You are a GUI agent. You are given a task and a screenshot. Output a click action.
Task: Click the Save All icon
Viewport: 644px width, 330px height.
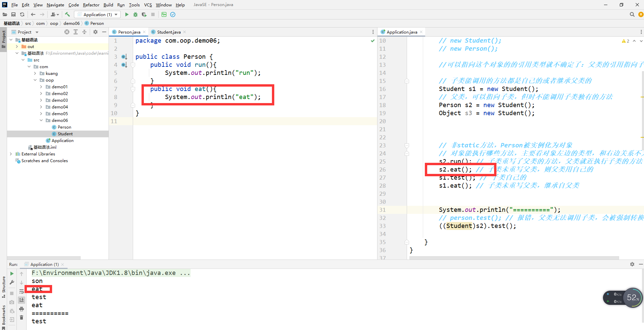[13, 14]
